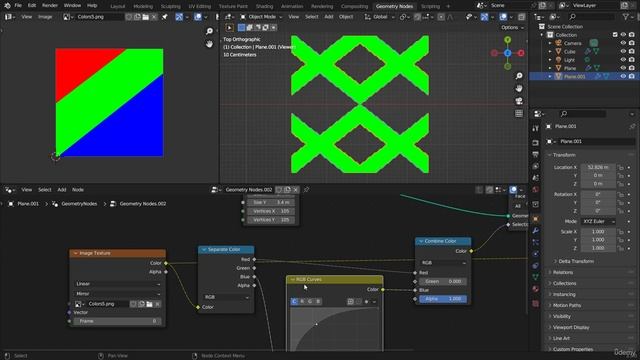This screenshot has height=360, width=640.
Task: Open the View Layer properties tab
Action: [x=536, y=167]
